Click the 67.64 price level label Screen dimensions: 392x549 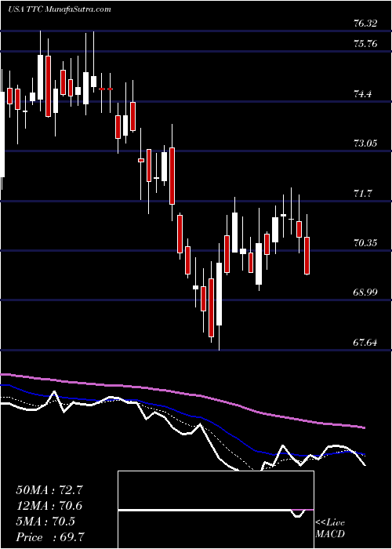pos(365,342)
